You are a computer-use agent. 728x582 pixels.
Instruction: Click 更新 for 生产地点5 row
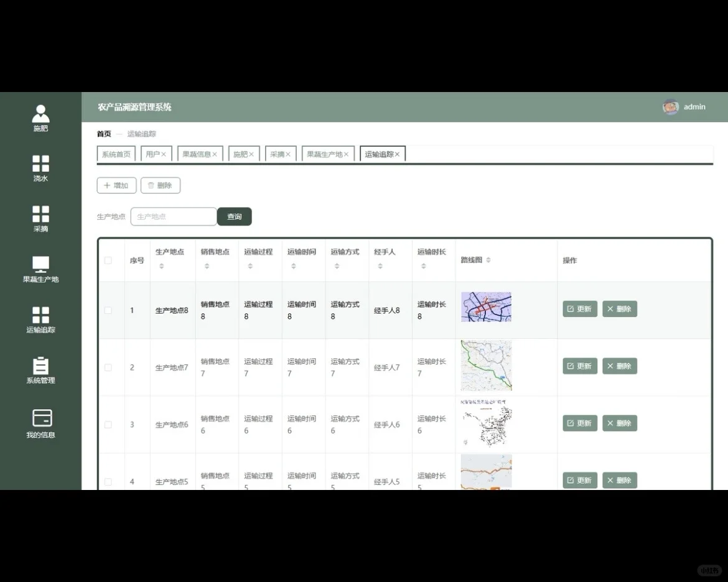pyautogui.click(x=579, y=480)
